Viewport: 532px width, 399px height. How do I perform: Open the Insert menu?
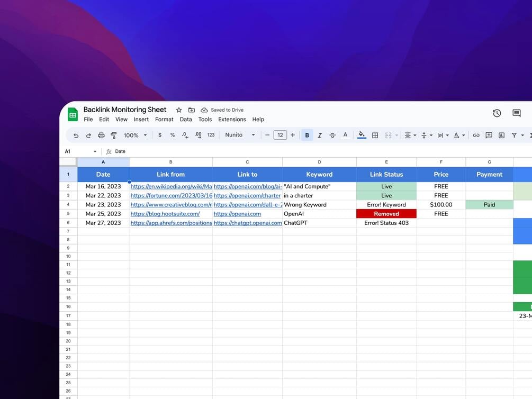(141, 120)
